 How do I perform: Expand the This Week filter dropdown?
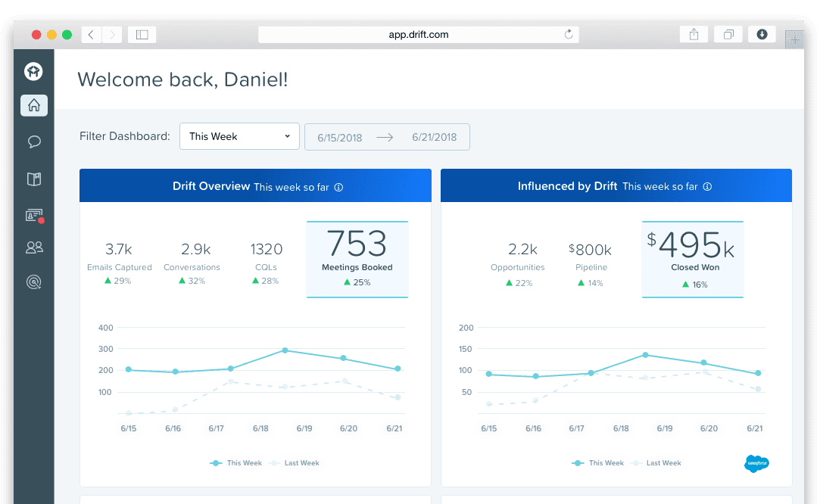[239, 137]
